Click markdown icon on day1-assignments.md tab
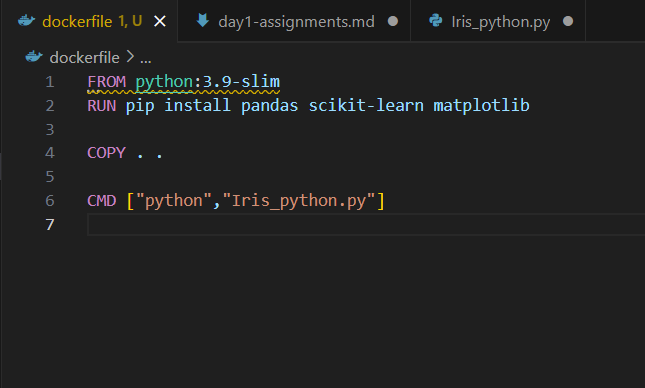The width and height of the screenshot is (645, 388). coord(202,20)
